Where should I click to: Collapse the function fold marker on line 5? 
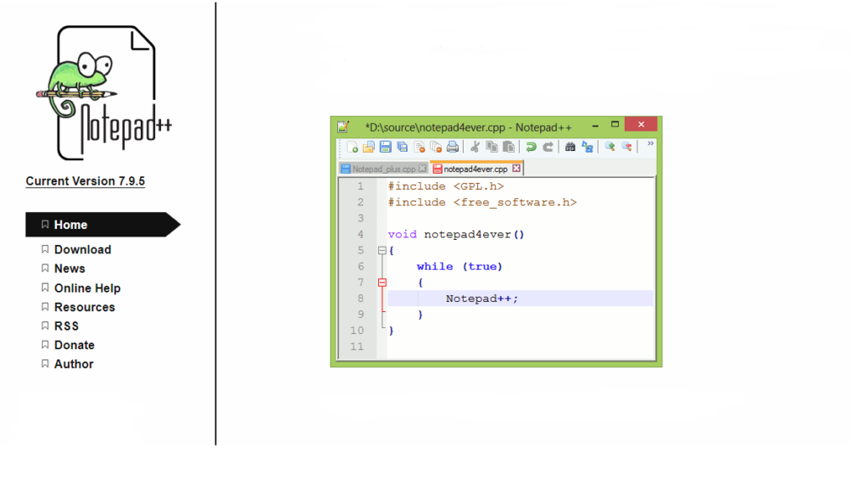pyautogui.click(x=382, y=250)
